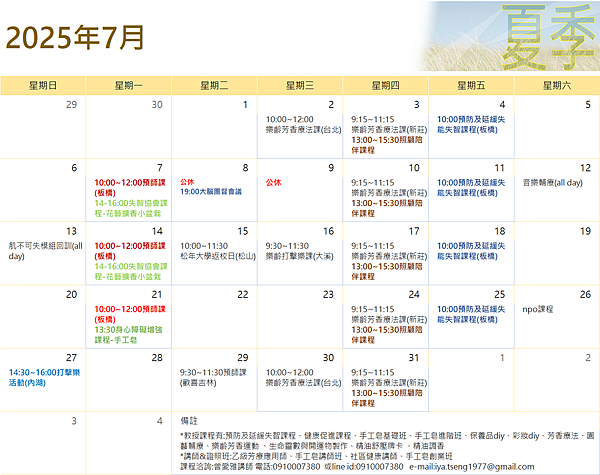Image resolution: width=600 pixels, height=475 pixels.
Task: Click the "課程洽詢:曾愛雅講師" contact line
Action: [x=357, y=467]
